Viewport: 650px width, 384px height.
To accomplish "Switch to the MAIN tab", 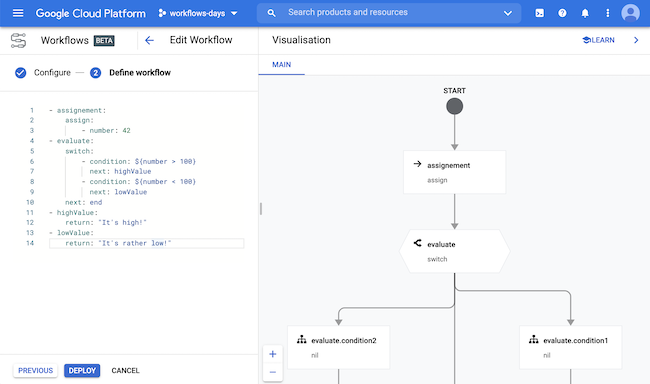I will (x=281, y=65).
